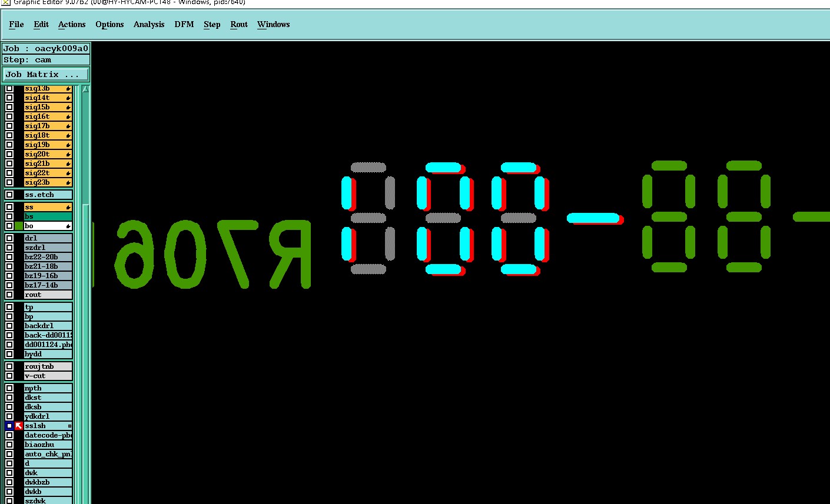
Task: Select the sig21b layer name
Action: [x=48, y=163]
